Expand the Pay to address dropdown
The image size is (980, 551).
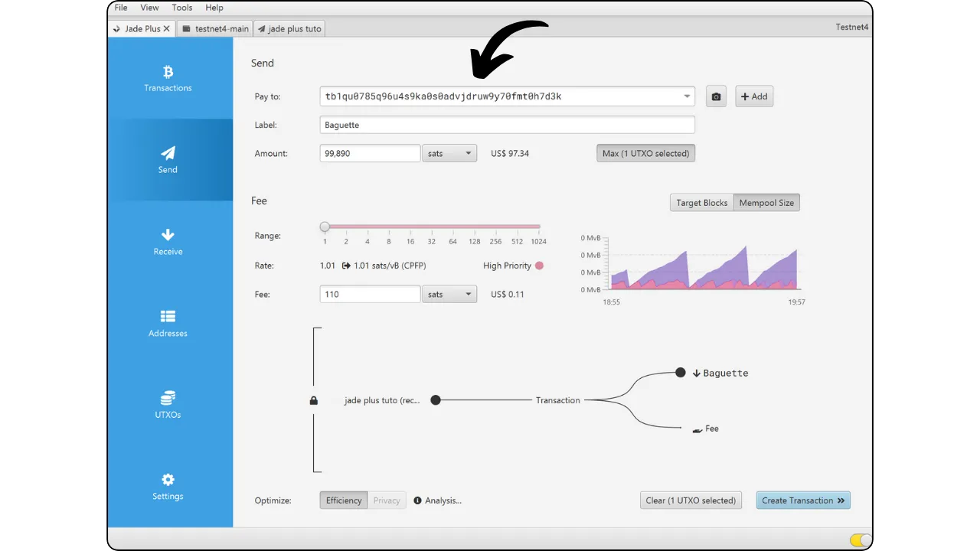coord(687,96)
